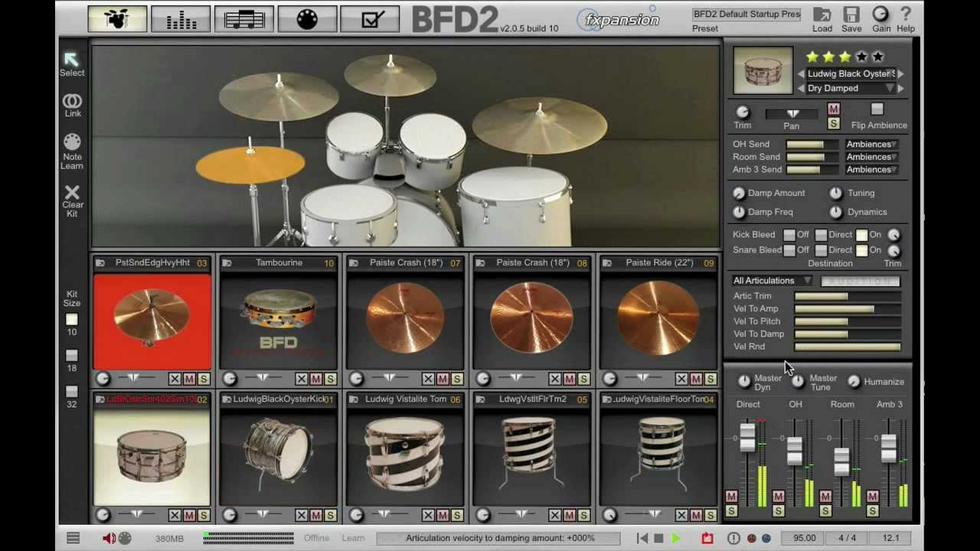980x551 pixels.
Task: Click the trim knob under PstSndEdgHvyHht
Action: [x=103, y=379]
